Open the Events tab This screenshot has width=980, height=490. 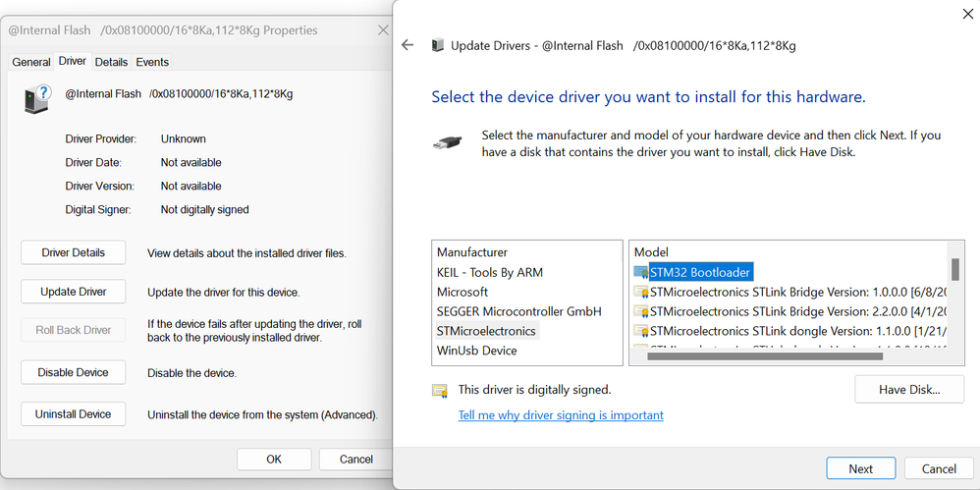click(152, 62)
